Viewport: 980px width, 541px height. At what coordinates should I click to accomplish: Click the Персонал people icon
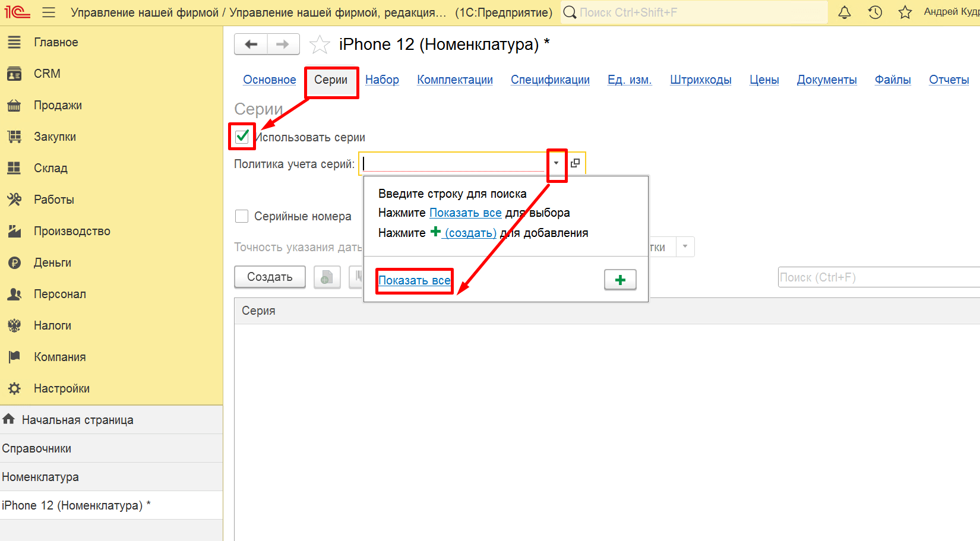click(x=14, y=294)
